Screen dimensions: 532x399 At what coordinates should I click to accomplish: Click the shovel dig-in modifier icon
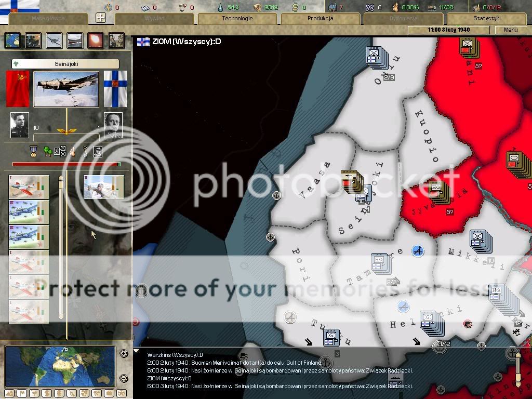(x=85, y=151)
